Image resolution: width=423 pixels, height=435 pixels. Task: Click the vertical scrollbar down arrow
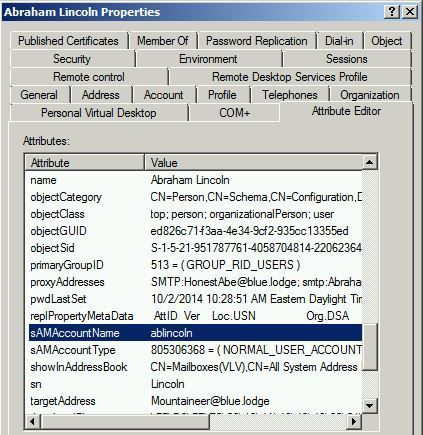[x=369, y=406]
